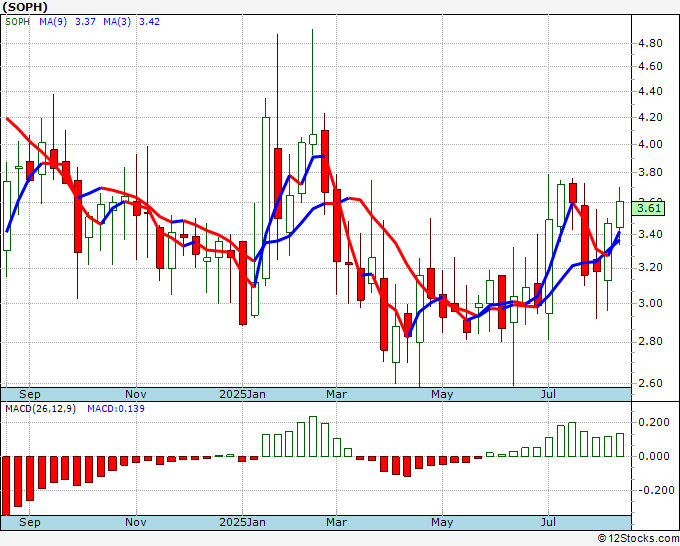Click the 4.00 price axis label

pos(650,144)
